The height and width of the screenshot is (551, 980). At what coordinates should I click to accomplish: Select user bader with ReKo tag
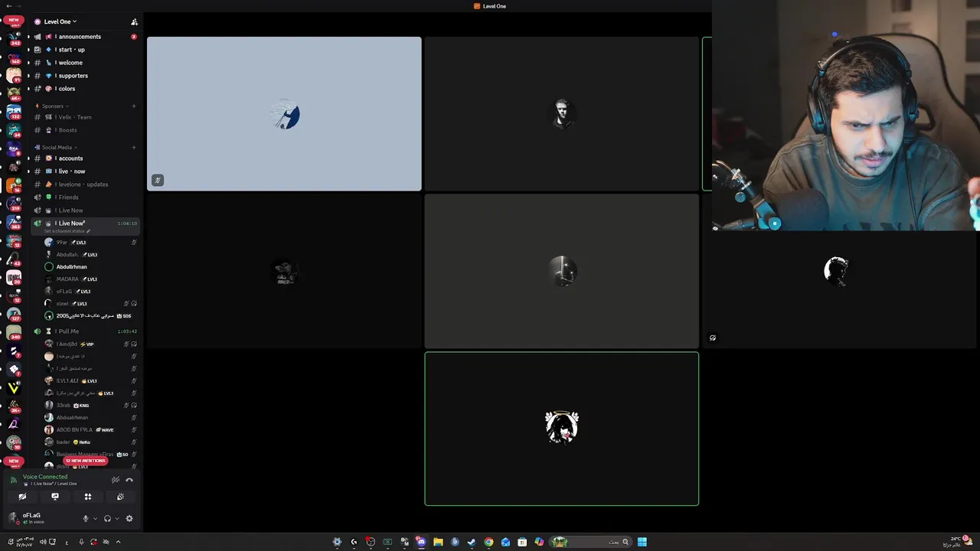coord(90,442)
